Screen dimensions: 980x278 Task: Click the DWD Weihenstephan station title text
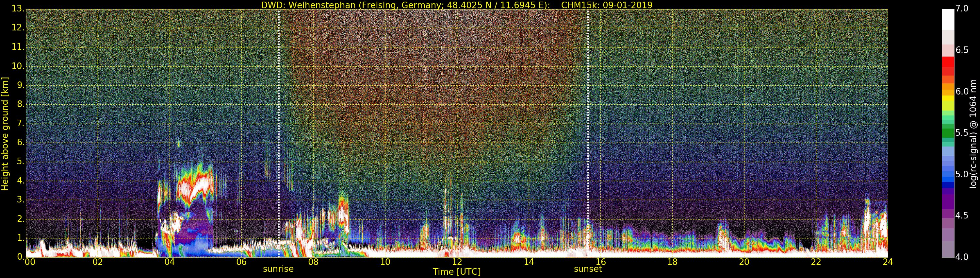point(405,5)
